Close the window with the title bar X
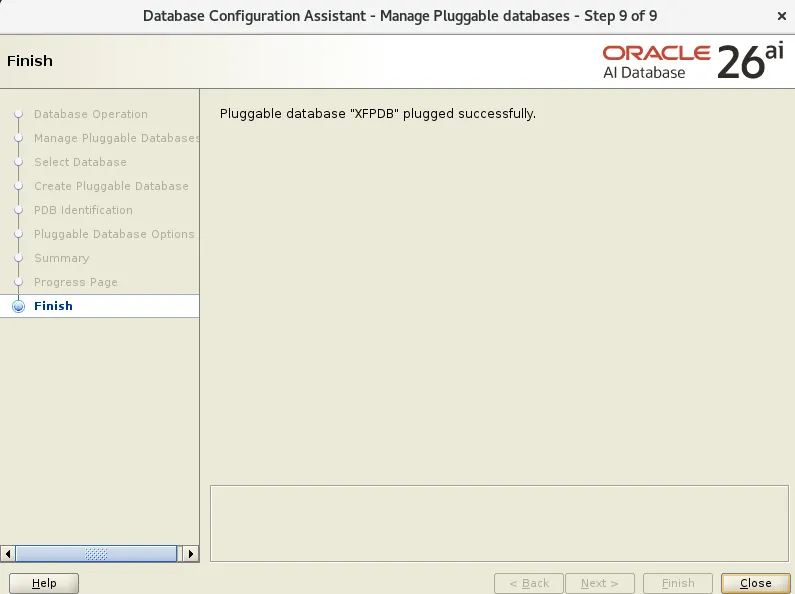Image resolution: width=795 pixels, height=594 pixels. 781,16
